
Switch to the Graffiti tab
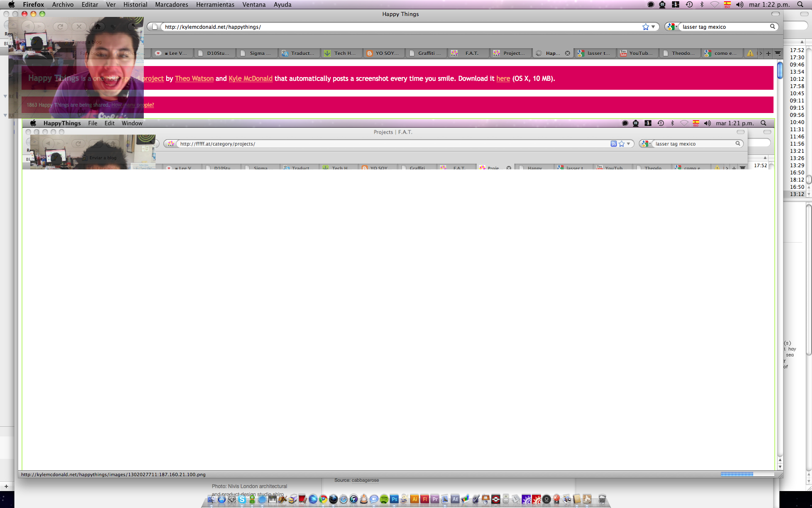[x=425, y=53]
